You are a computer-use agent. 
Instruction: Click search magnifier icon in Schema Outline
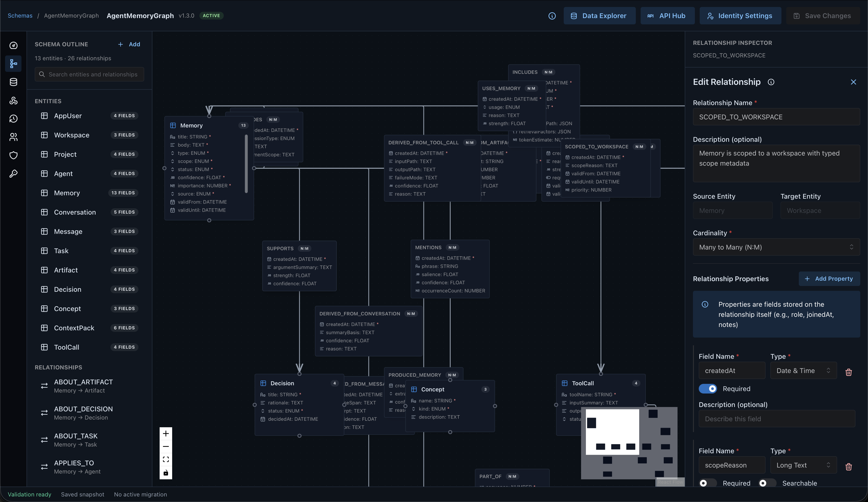coord(42,75)
